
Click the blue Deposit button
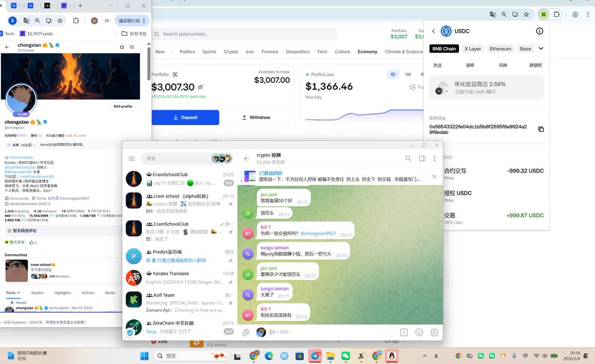(x=185, y=118)
